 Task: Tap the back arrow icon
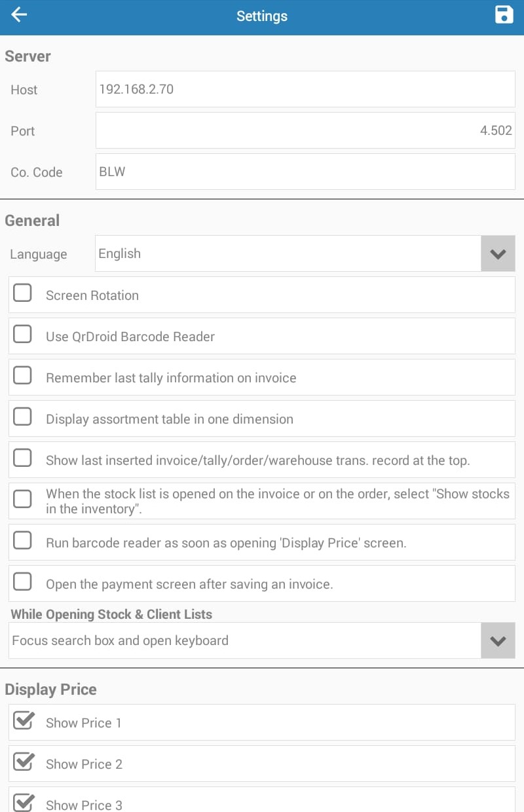click(x=20, y=15)
